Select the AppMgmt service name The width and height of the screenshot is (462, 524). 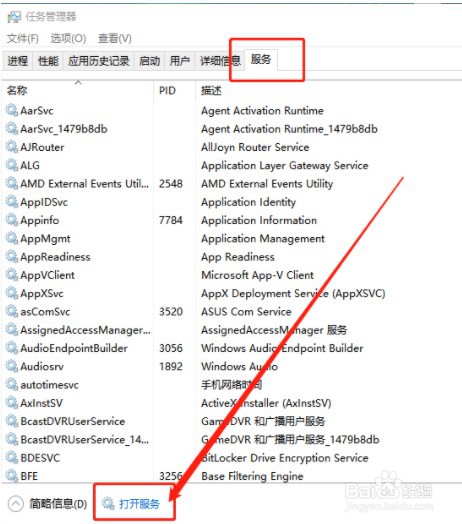coord(45,238)
